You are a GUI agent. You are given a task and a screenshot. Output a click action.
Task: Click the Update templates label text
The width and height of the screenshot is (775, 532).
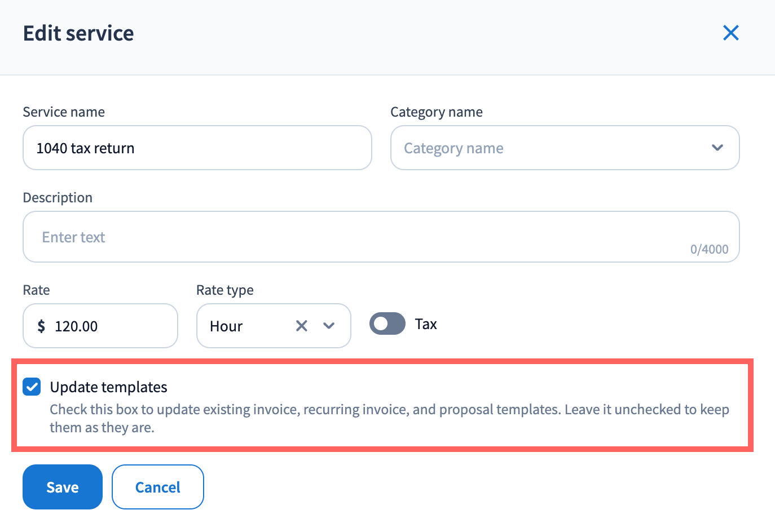click(108, 387)
